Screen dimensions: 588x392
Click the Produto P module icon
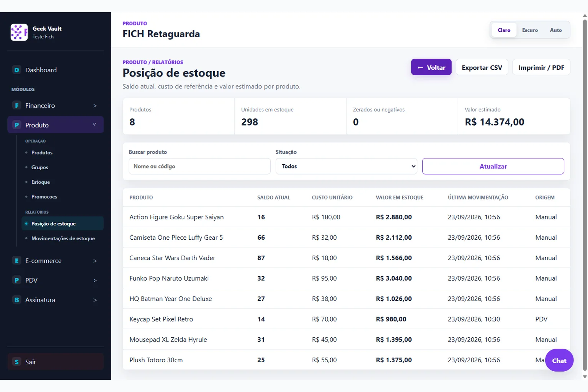(16, 125)
